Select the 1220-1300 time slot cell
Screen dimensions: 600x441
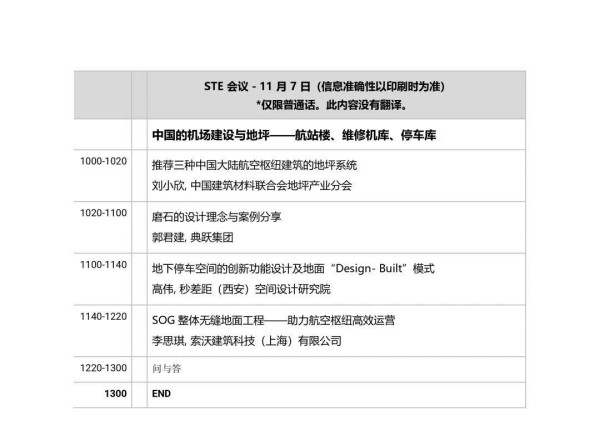point(104,369)
